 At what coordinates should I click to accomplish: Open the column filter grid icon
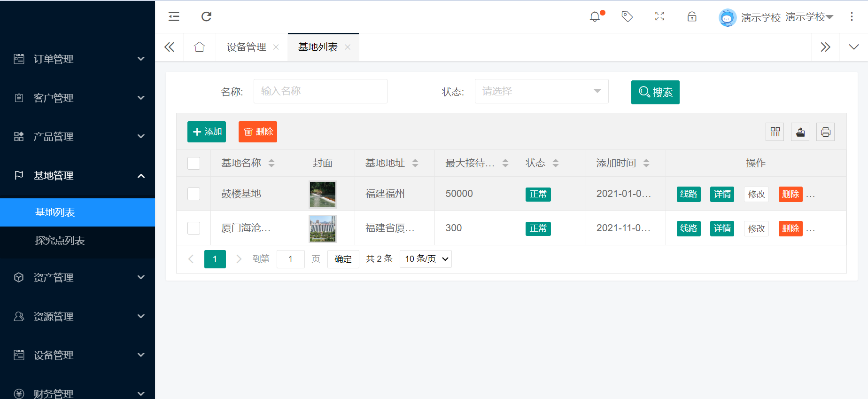[775, 132]
